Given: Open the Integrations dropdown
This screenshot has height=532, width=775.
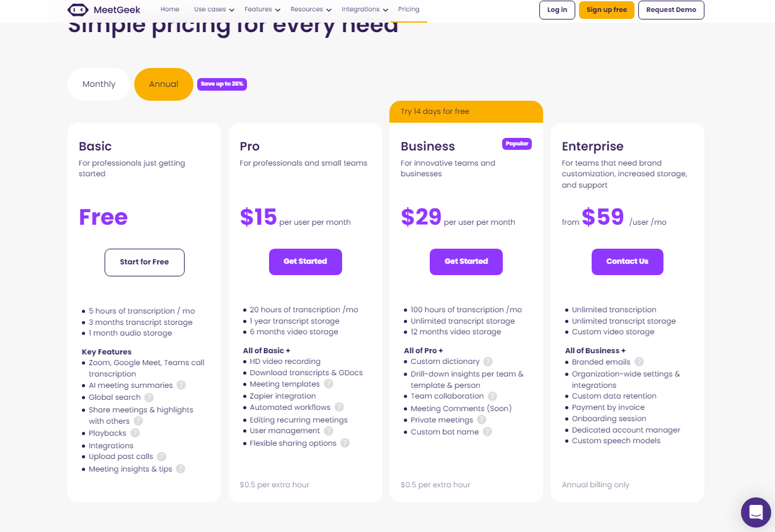Looking at the screenshot, I should click(365, 9).
